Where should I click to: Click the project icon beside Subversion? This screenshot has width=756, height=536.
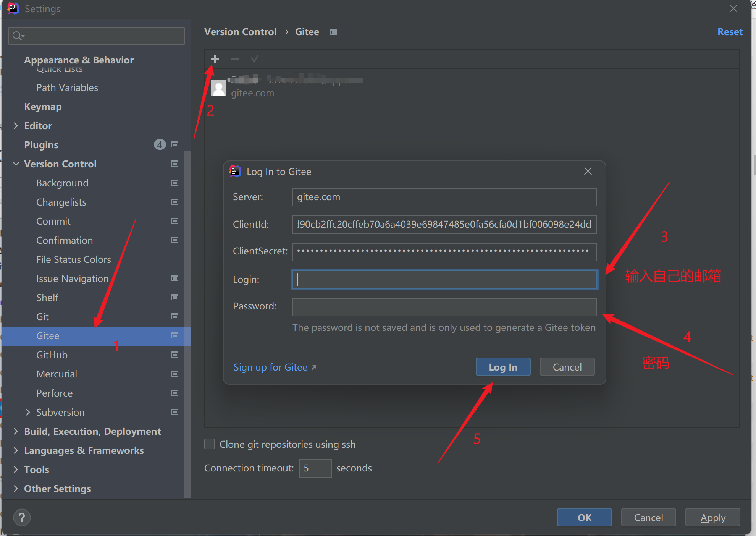175,412
